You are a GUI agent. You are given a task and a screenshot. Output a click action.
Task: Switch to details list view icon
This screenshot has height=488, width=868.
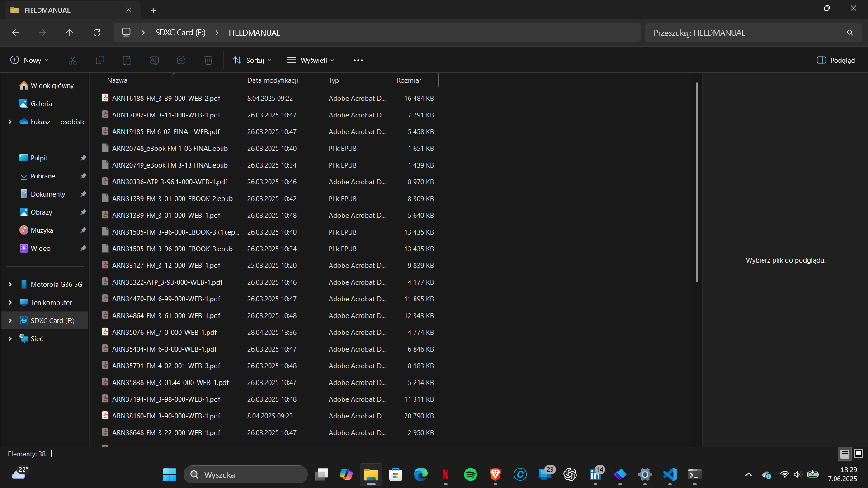click(x=844, y=454)
